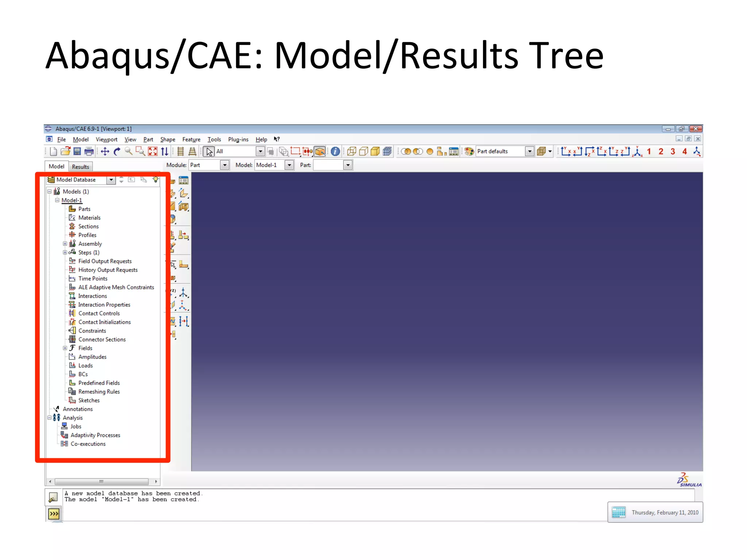Switch to the Results tab
This screenshot has width=747, height=560.
click(80, 167)
